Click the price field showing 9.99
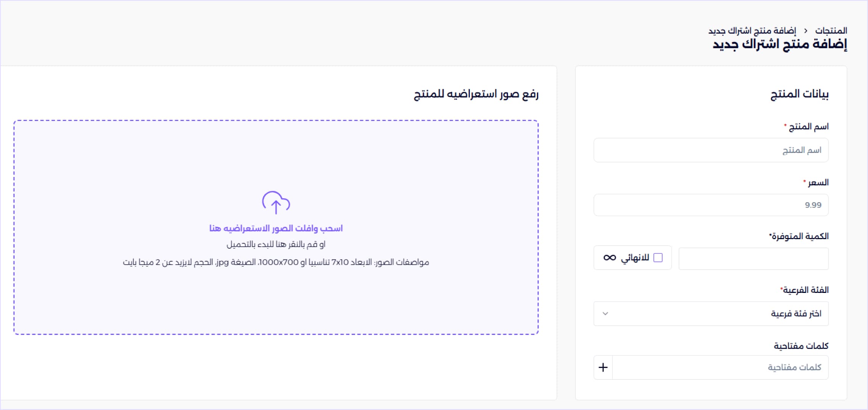The image size is (868, 410). (711, 205)
